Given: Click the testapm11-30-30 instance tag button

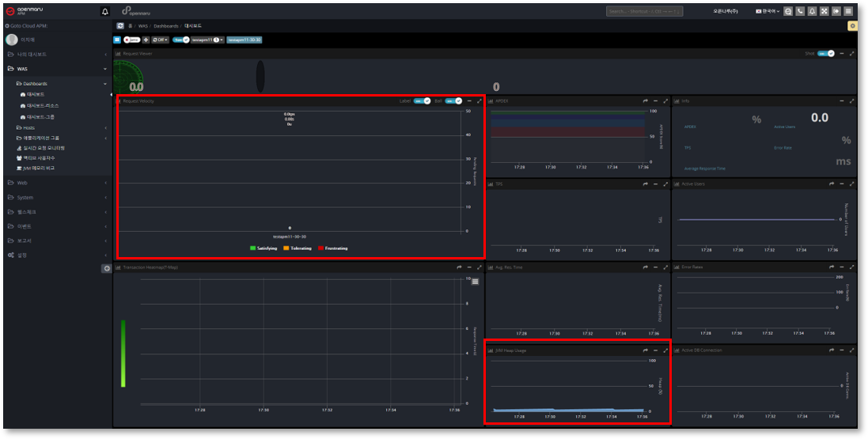Looking at the screenshot, I should pyautogui.click(x=244, y=40).
